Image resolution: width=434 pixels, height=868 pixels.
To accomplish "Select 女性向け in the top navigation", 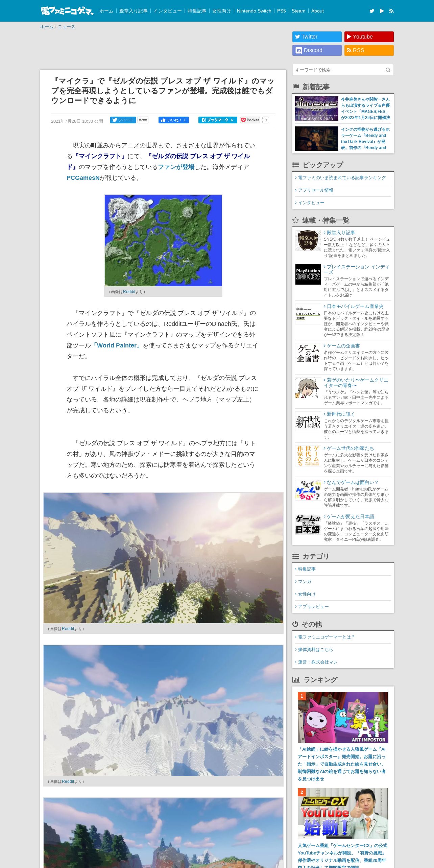I will [222, 11].
